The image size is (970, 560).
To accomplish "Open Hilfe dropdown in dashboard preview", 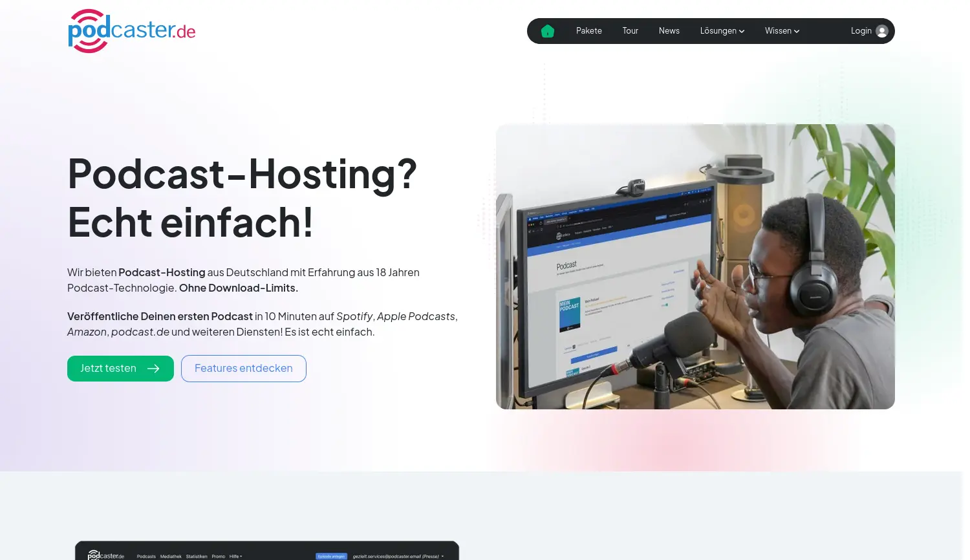I will (x=235, y=556).
